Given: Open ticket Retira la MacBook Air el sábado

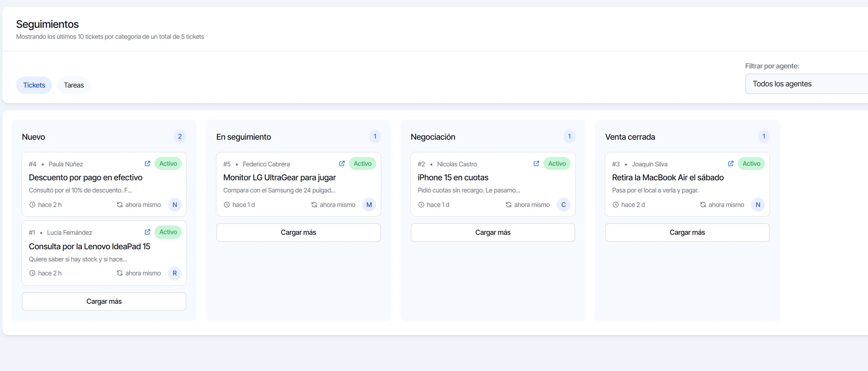Looking at the screenshot, I should pyautogui.click(x=668, y=178).
